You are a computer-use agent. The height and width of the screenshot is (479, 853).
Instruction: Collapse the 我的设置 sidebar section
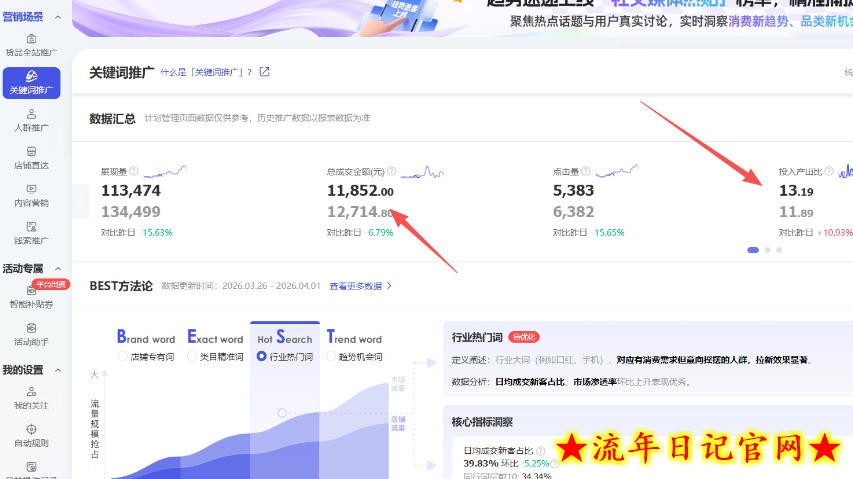(x=58, y=370)
